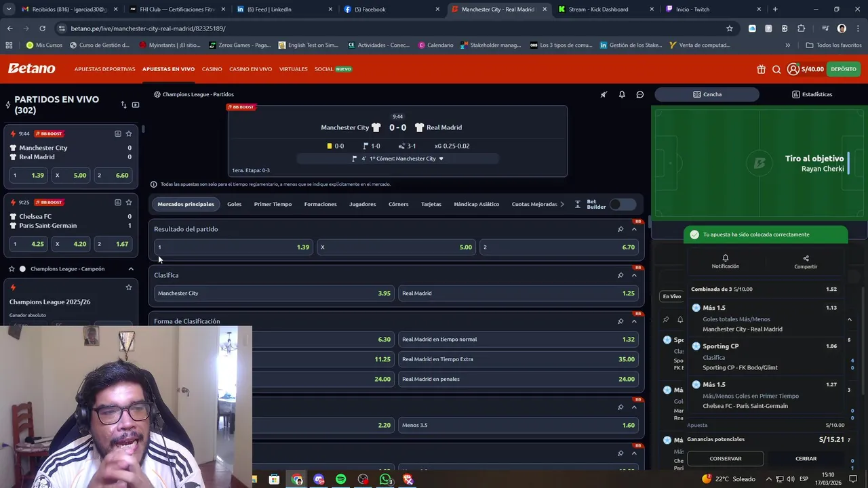Screen dimensions: 868x488
Task: Click the CONSERVAR button in receipt
Action: 726,459
